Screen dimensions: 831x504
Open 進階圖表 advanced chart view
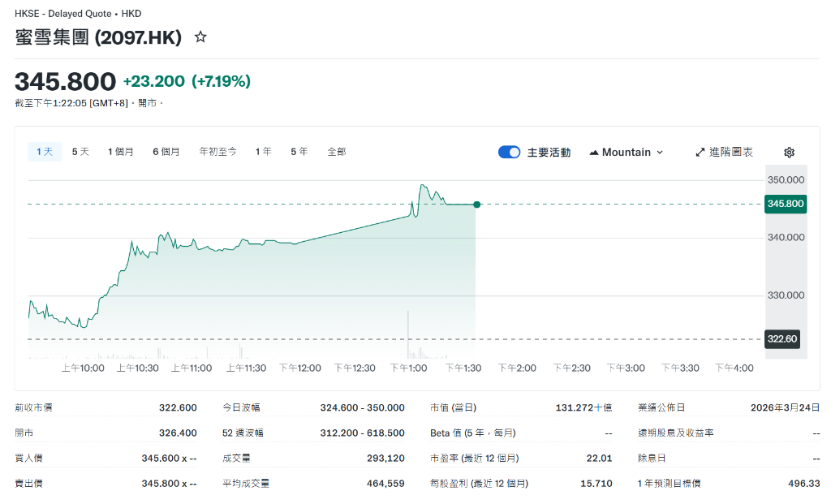click(x=724, y=153)
